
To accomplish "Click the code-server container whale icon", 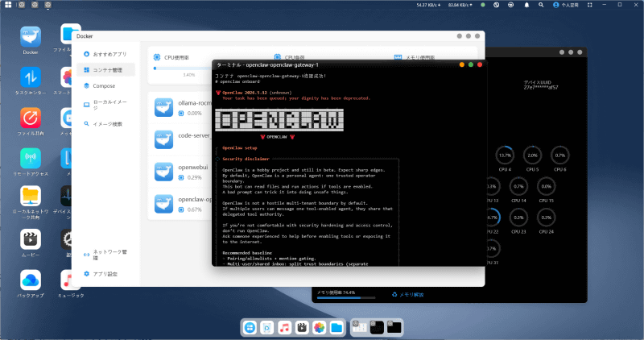I will pyautogui.click(x=163, y=139).
